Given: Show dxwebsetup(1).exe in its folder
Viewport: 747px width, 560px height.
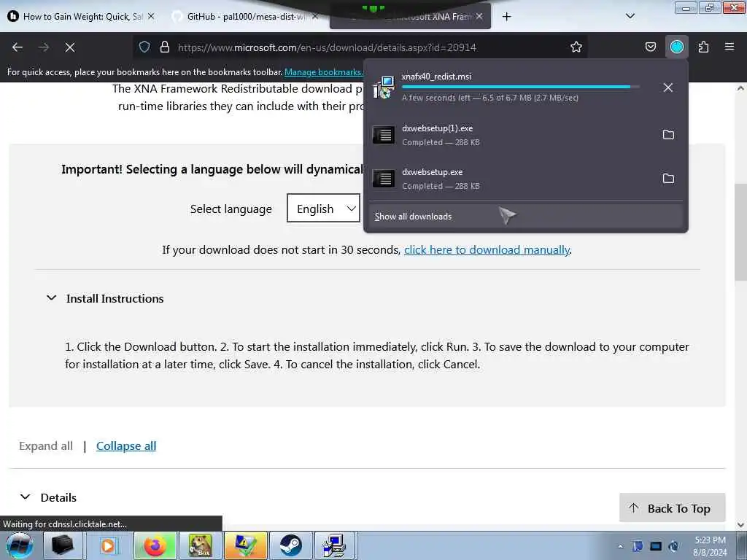Looking at the screenshot, I should click(x=668, y=135).
